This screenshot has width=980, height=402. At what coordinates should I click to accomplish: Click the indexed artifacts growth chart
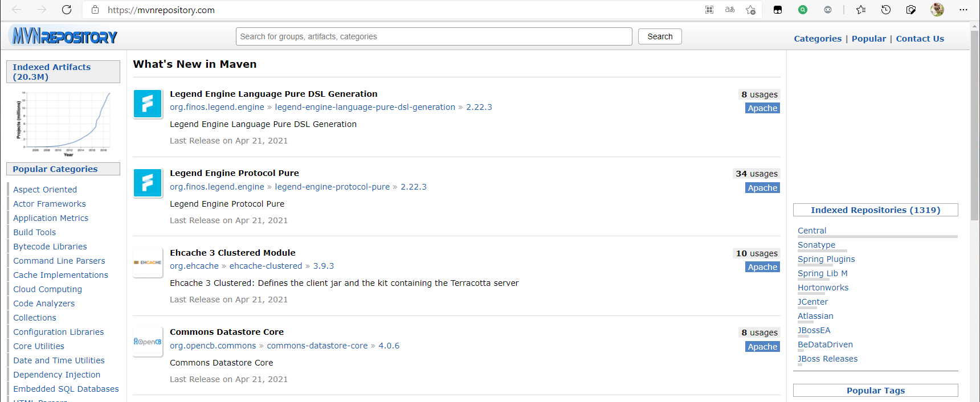63,123
